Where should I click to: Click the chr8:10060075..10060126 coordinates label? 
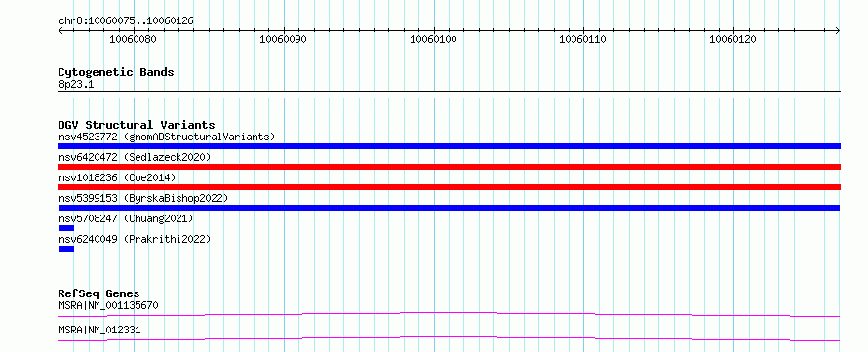126,21
